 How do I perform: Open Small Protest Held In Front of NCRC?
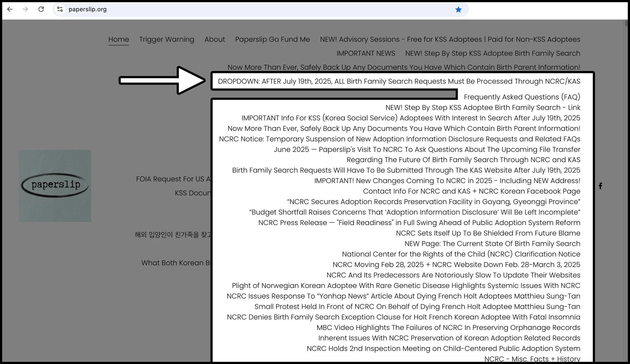[x=417, y=307]
